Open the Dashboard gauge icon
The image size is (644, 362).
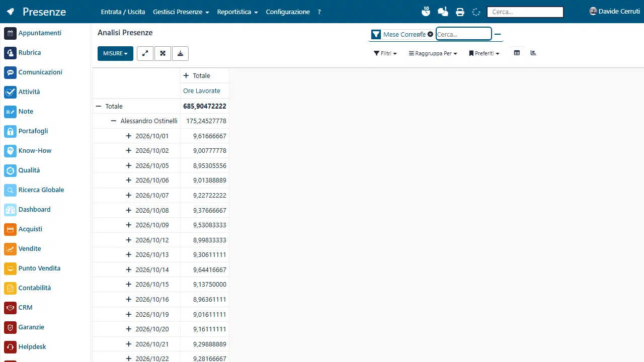[10, 210]
